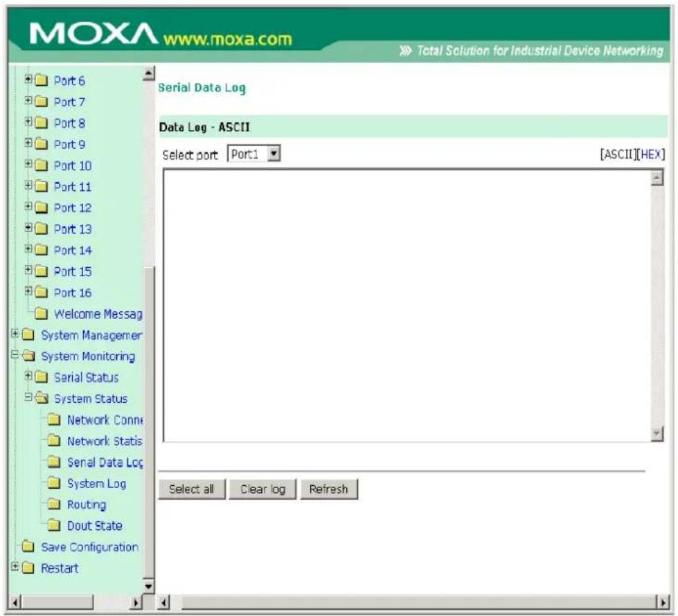This screenshot has width=678, height=616.
Task: Open the www.moxa.com link
Action: point(227,39)
